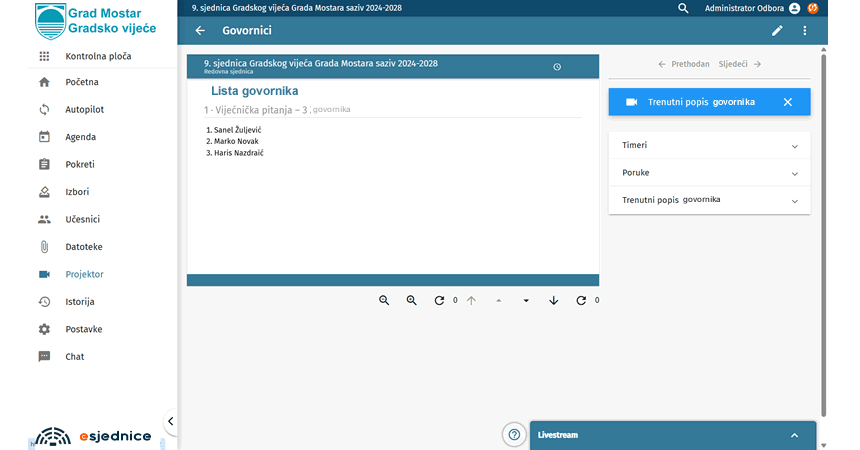Open the three-dot more options menu

point(805,31)
